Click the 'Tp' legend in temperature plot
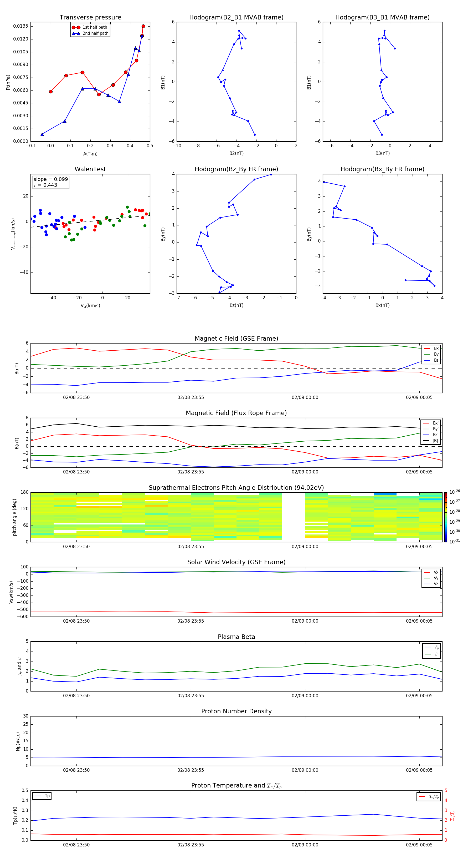 pyautogui.click(x=42, y=796)
